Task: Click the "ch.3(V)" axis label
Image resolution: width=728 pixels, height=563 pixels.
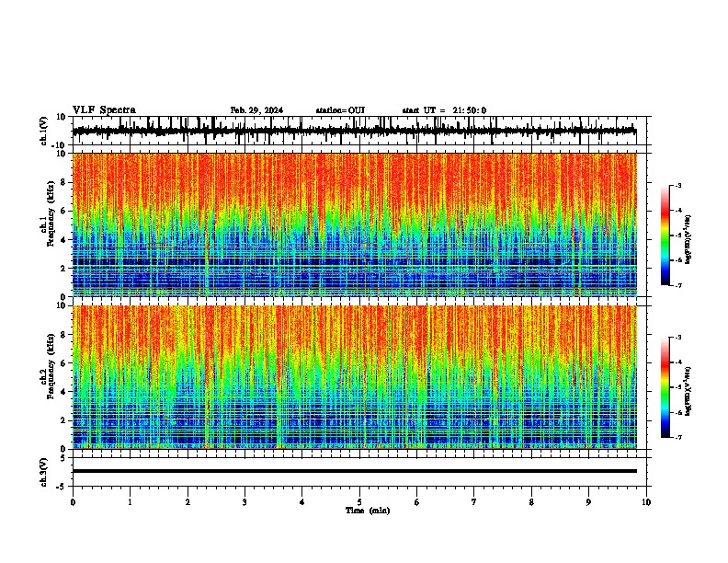Action: pos(44,472)
